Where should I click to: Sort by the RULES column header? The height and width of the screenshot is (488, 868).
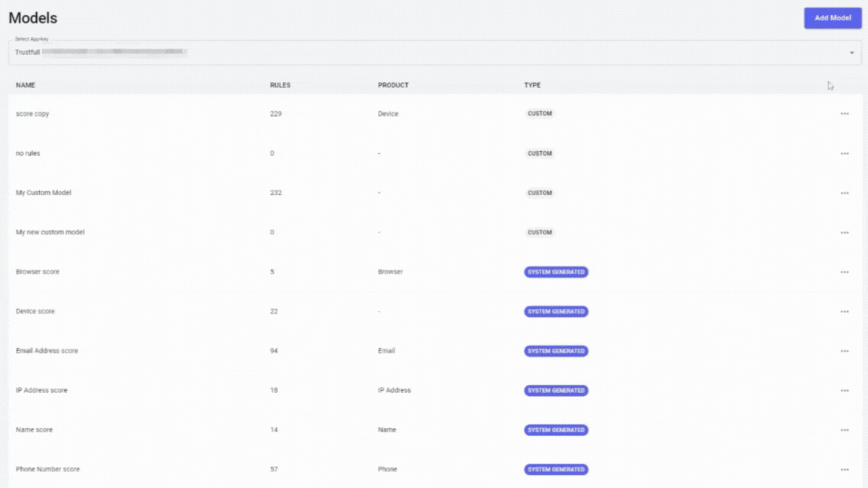pyautogui.click(x=280, y=85)
